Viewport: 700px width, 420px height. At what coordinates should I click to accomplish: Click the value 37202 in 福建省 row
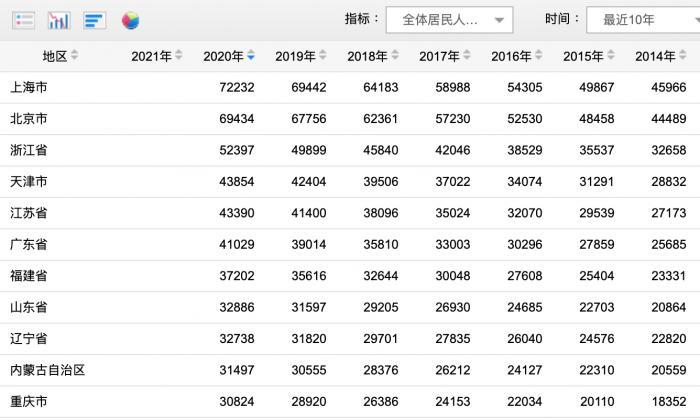pos(237,276)
